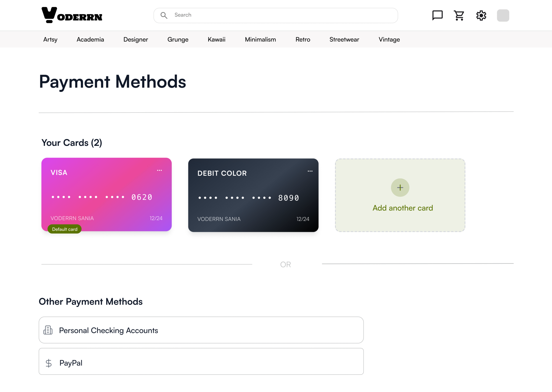The height and width of the screenshot is (392, 552).
Task: Open the chat messages icon
Action: [437, 16]
